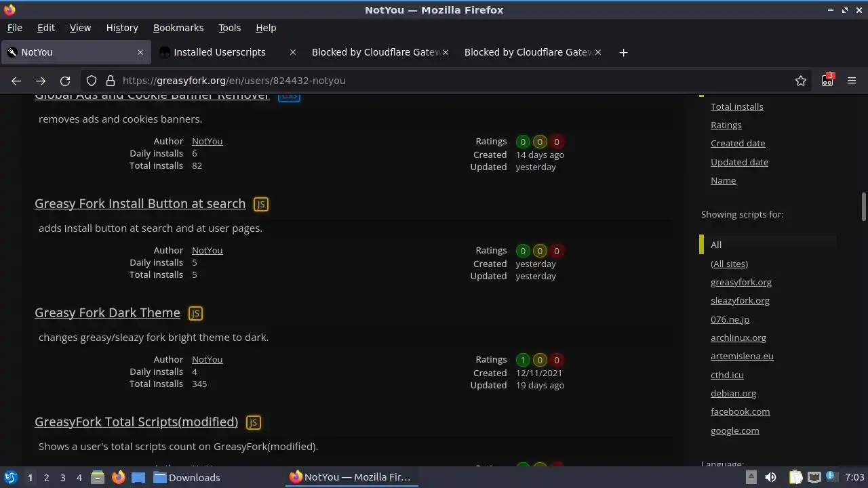Open the History menu

[x=122, y=28]
